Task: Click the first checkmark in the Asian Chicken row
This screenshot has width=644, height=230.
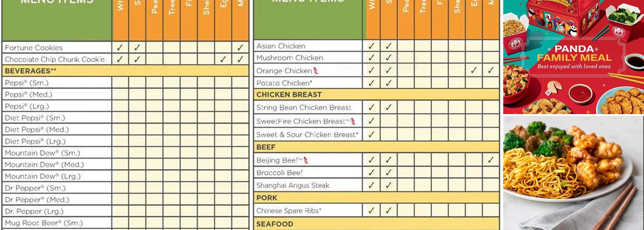Action: (x=371, y=46)
